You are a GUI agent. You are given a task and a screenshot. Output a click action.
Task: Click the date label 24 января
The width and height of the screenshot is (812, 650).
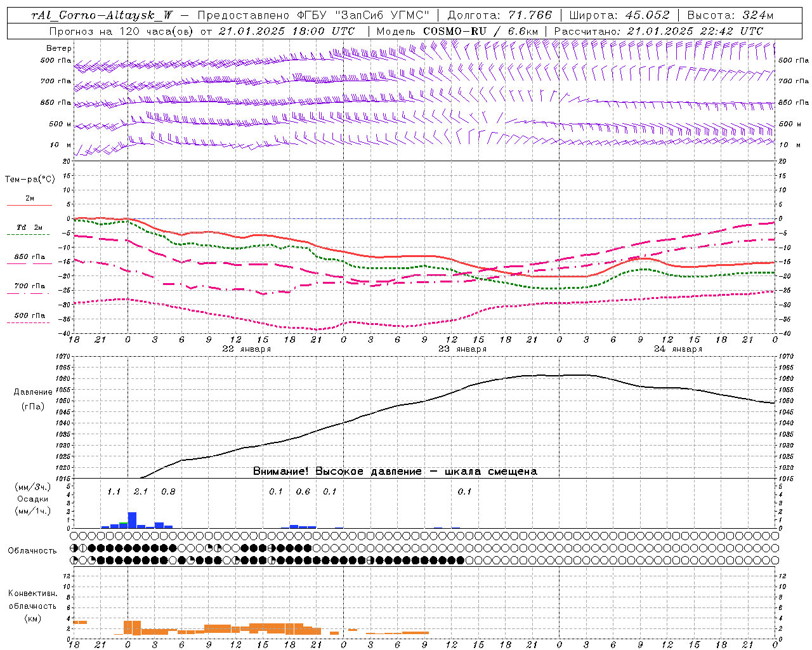pos(678,348)
